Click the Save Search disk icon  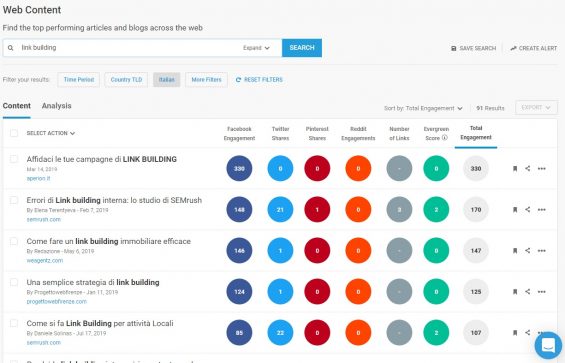pos(454,48)
